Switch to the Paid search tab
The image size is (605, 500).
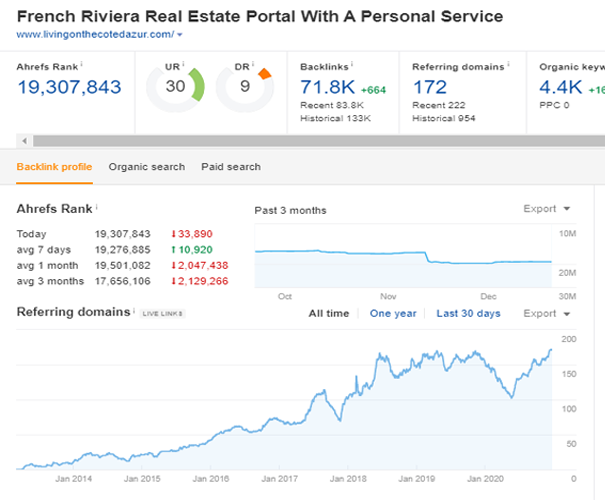231,167
